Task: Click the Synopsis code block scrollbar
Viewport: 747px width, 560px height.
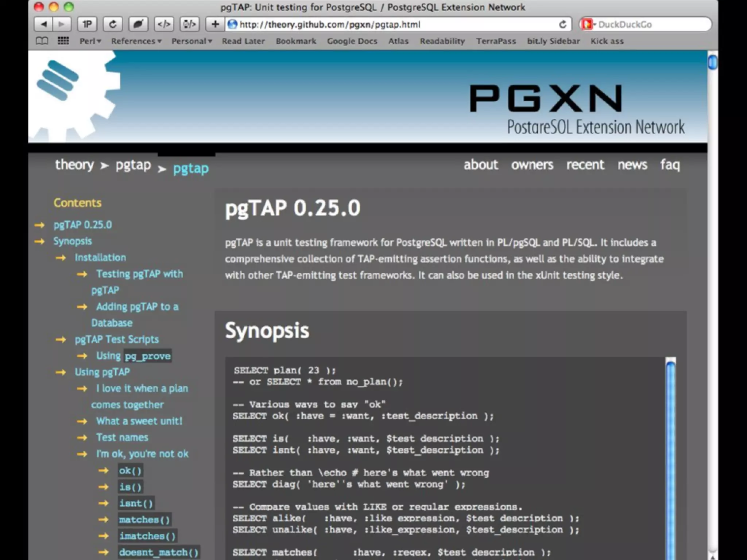Action: coord(670,459)
